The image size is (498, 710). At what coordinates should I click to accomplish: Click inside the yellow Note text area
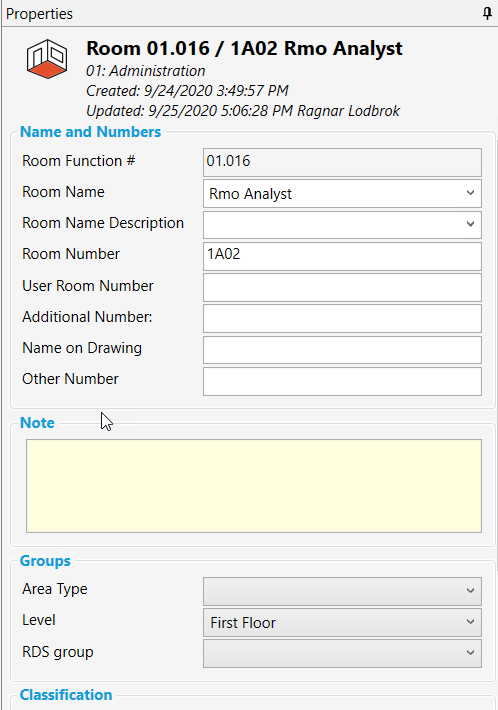[x=254, y=486]
